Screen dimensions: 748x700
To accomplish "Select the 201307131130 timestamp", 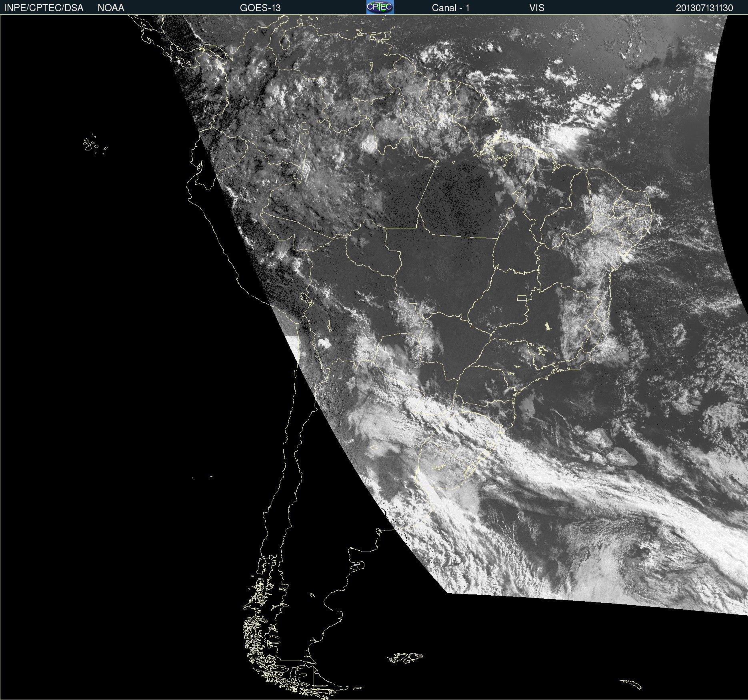I will (x=704, y=8).
